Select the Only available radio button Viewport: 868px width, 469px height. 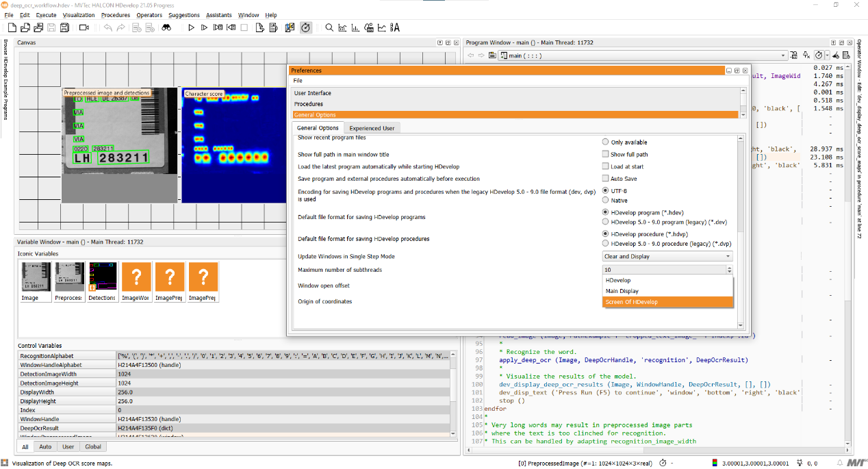tap(605, 142)
